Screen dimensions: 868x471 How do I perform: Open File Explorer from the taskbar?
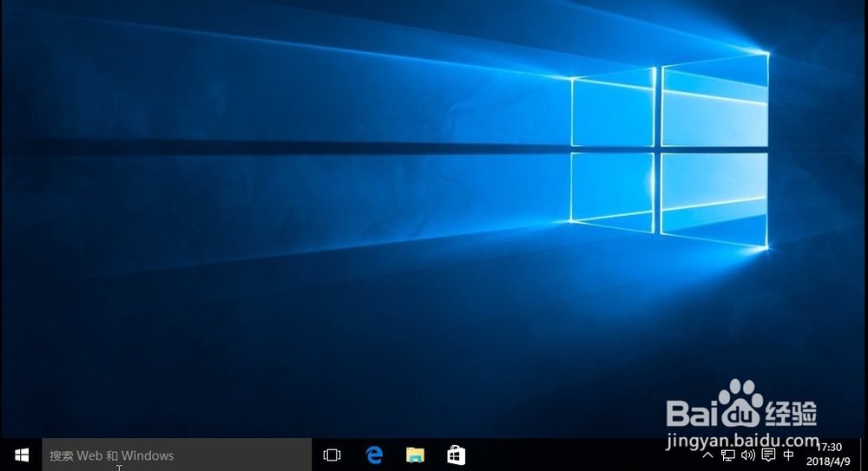415,455
